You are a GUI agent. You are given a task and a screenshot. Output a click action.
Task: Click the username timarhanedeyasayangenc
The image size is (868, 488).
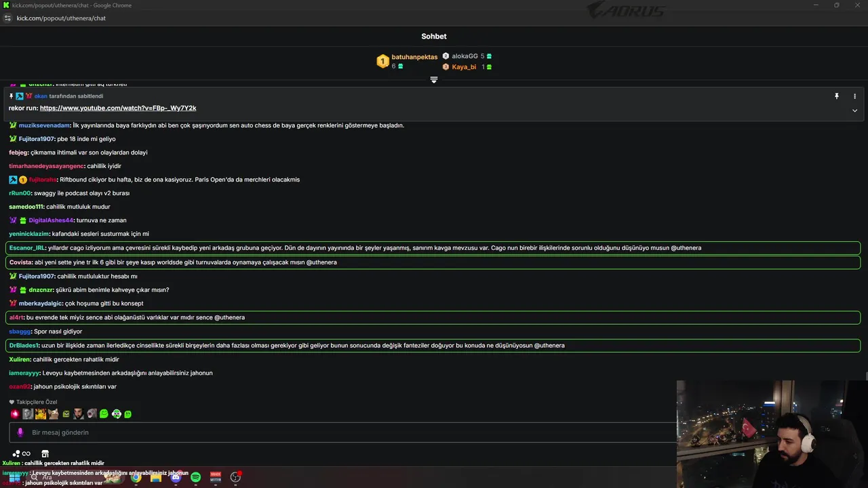point(46,166)
